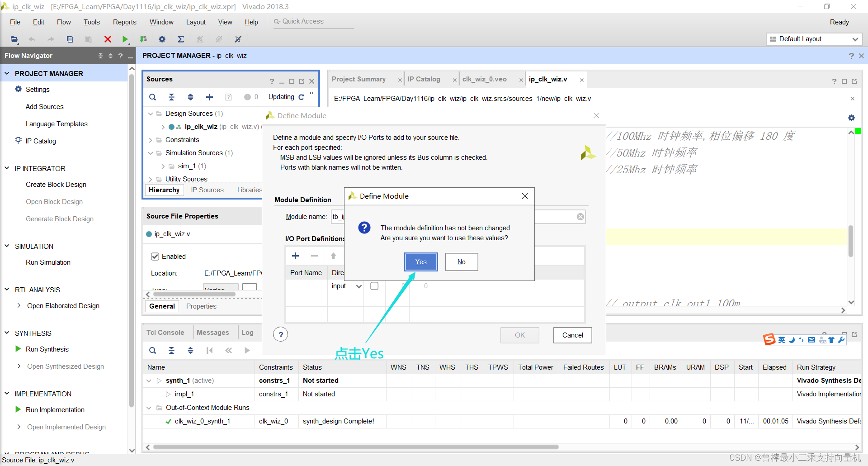Viewport: 868px width, 466px height.
Task: Open the Flow menu
Action: point(64,22)
